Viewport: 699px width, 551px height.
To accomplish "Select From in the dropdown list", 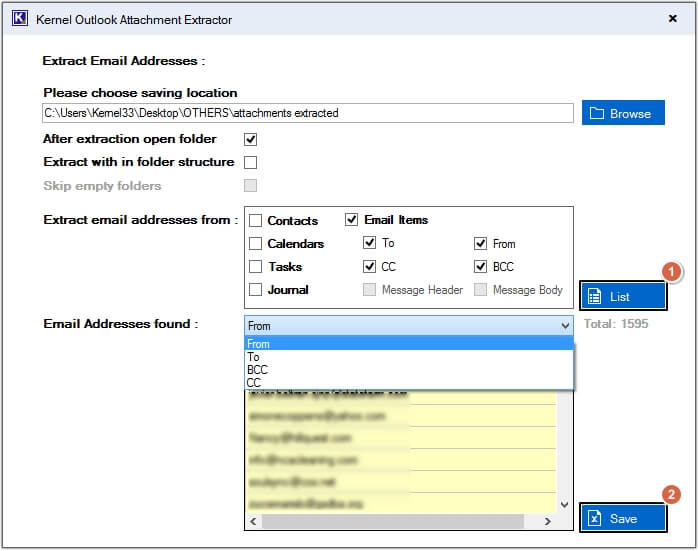I will [x=409, y=344].
